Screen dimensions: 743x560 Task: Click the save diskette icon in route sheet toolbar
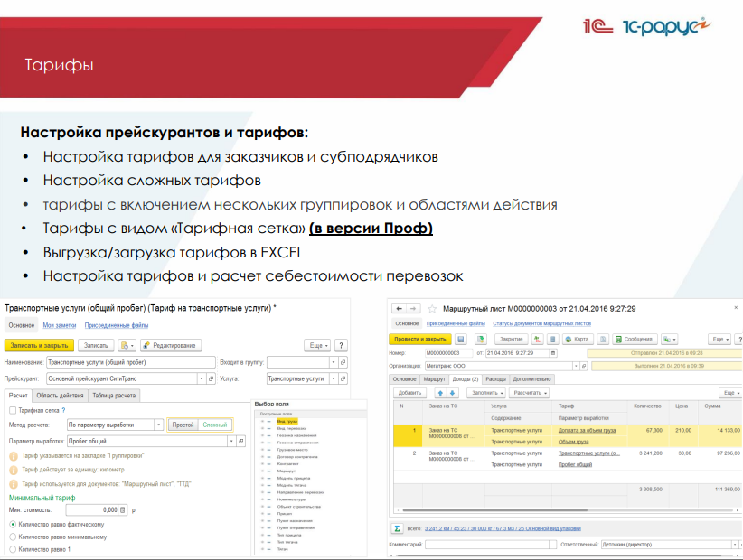tap(460, 339)
